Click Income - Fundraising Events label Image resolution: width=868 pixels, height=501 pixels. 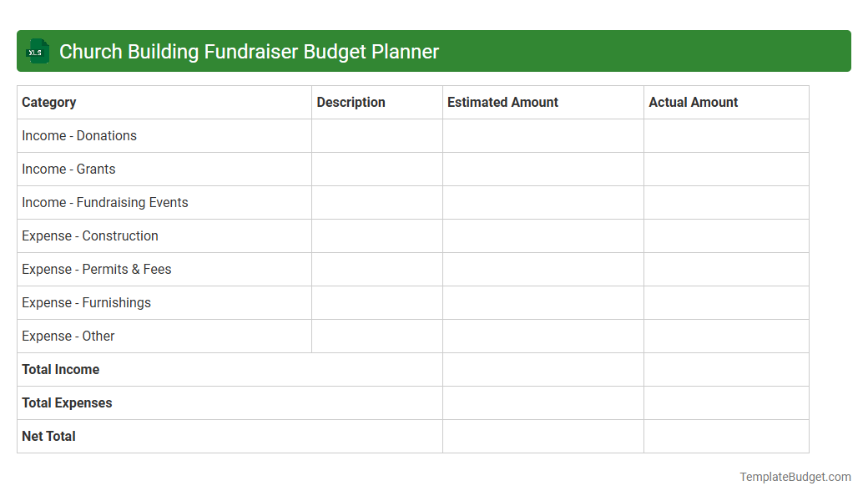point(104,202)
